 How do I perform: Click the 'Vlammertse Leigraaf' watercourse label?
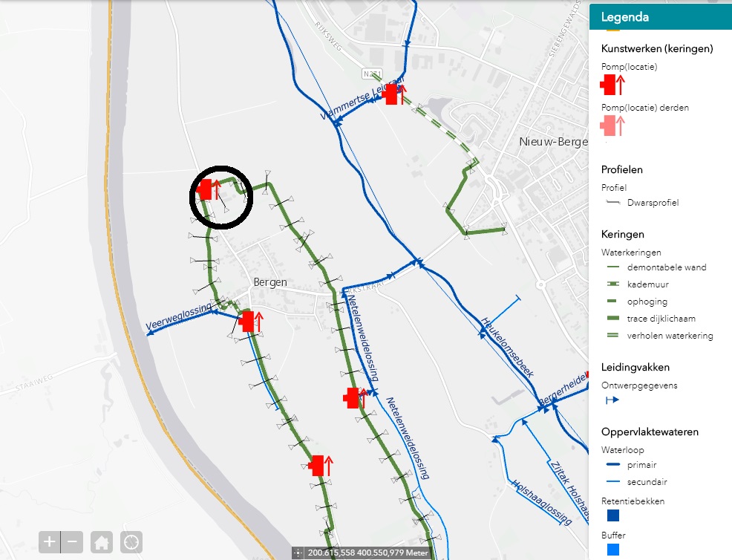click(x=362, y=99)
